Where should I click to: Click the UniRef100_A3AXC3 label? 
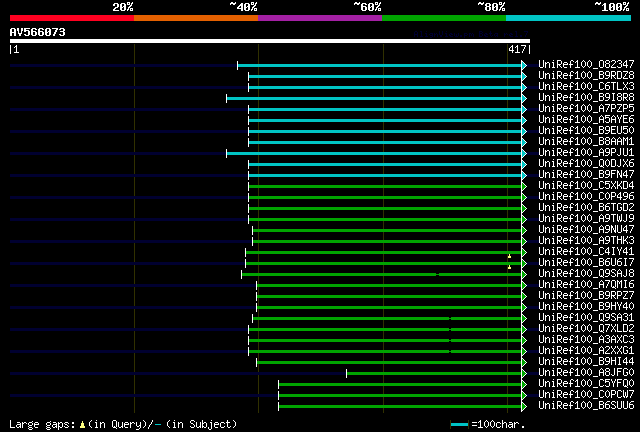pyautogui.click(x=586, y=340)
